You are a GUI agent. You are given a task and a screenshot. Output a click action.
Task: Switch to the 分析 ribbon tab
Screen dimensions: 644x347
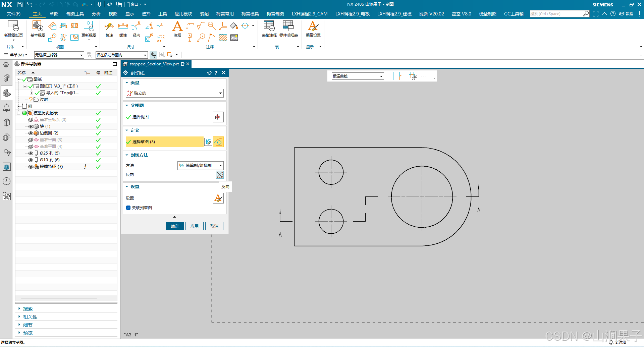click(96, 14)
